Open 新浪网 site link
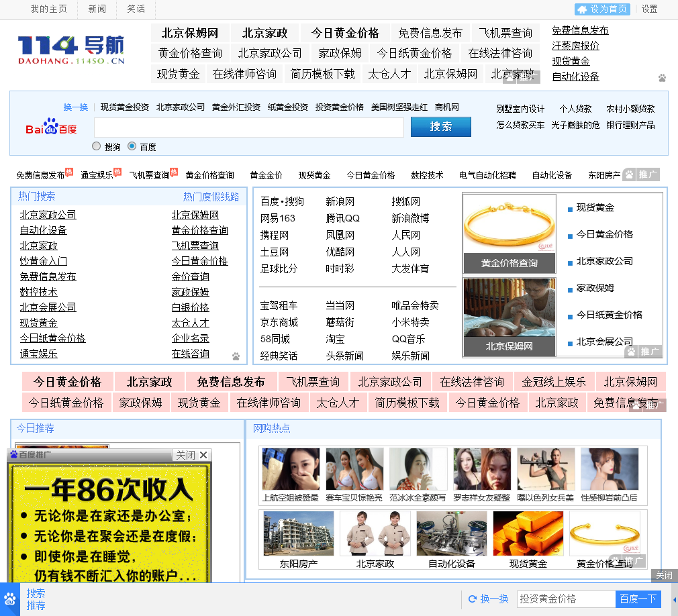This screenshot has height=616, width=678. pos(340,201)
